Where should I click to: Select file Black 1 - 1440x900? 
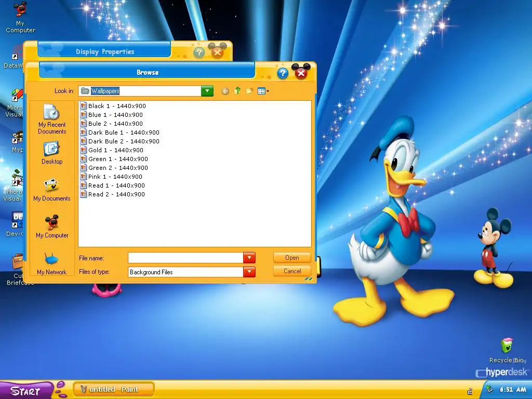113,106
